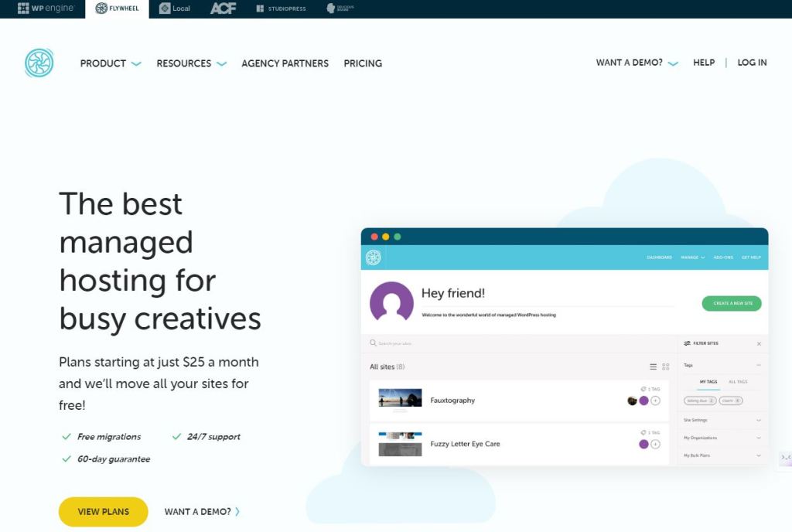Screen dimensions: 792x532
Task: Open the WP Engine brand link
Action: click(x=46, y=8)
